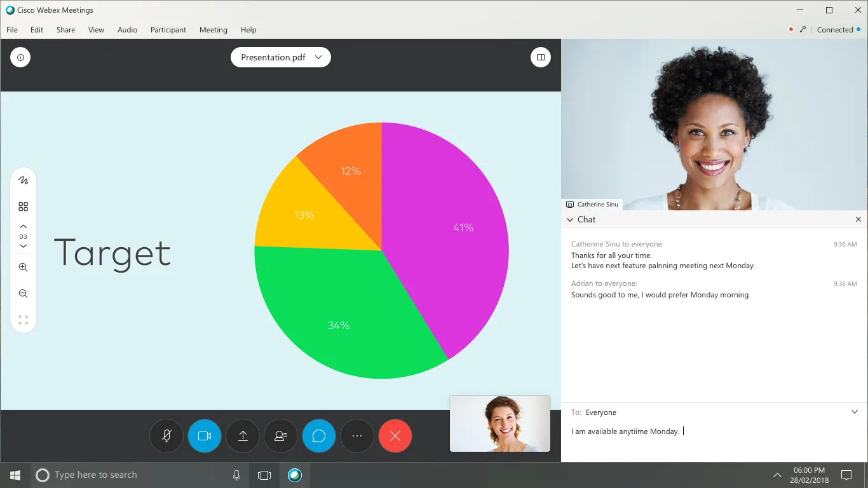The width and height of the screenshot is (868, 488).
Task: Open the slide thumbnails grid view
Action: (24, 207)
